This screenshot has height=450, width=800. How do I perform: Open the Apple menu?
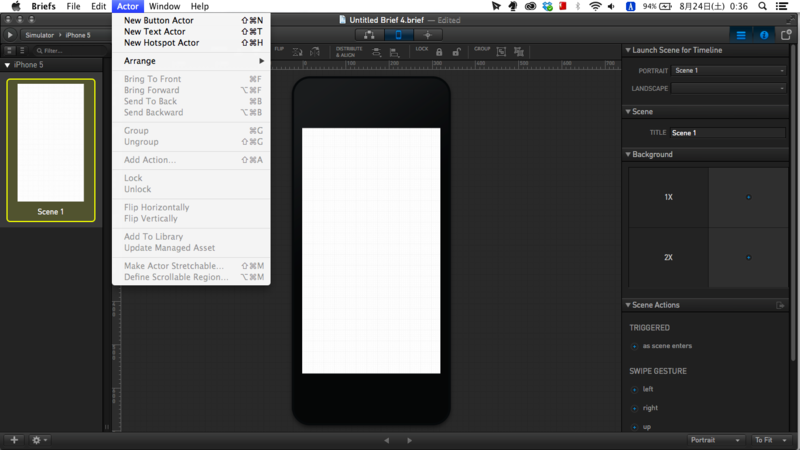(16, 6)
